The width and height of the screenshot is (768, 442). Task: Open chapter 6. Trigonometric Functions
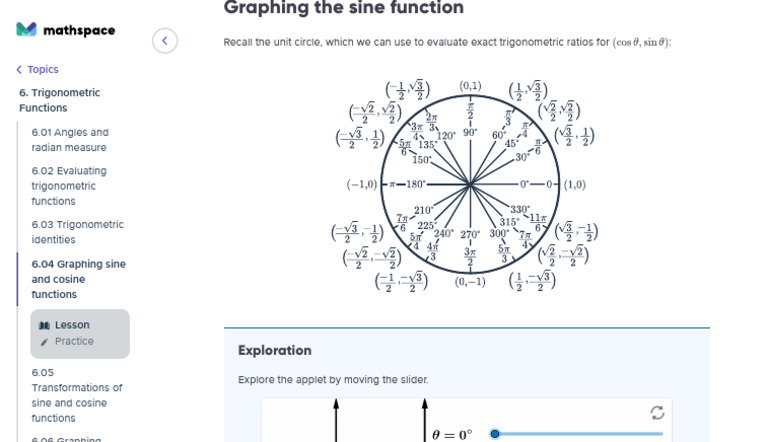tap(59, 100)
